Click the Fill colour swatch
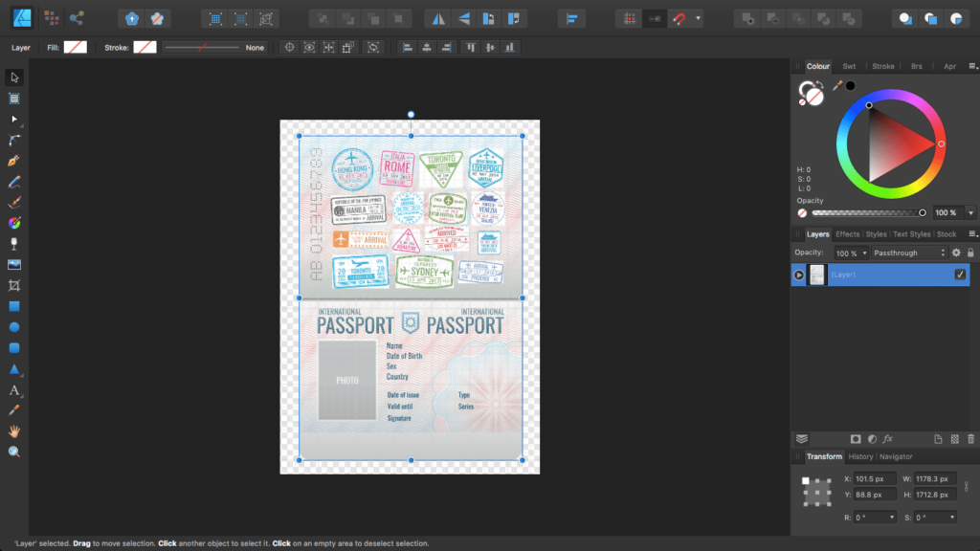This screenshot has width=980, height=551. tap(76, 48)
